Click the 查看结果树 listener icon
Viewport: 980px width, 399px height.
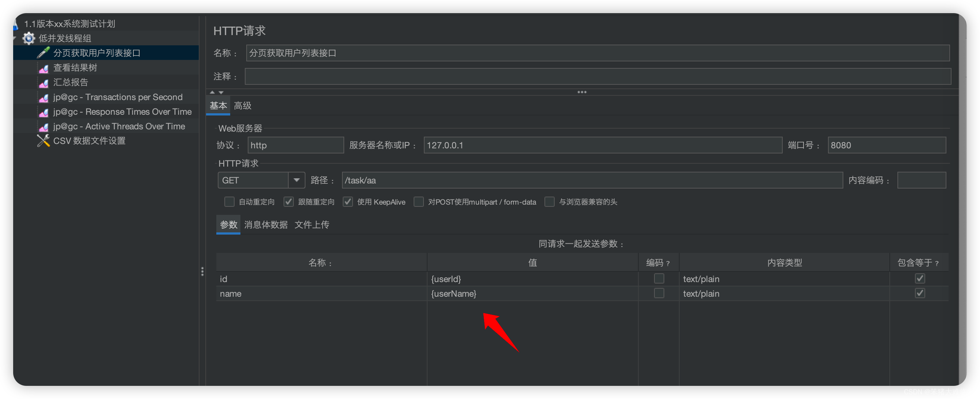(x=43, y=68)
